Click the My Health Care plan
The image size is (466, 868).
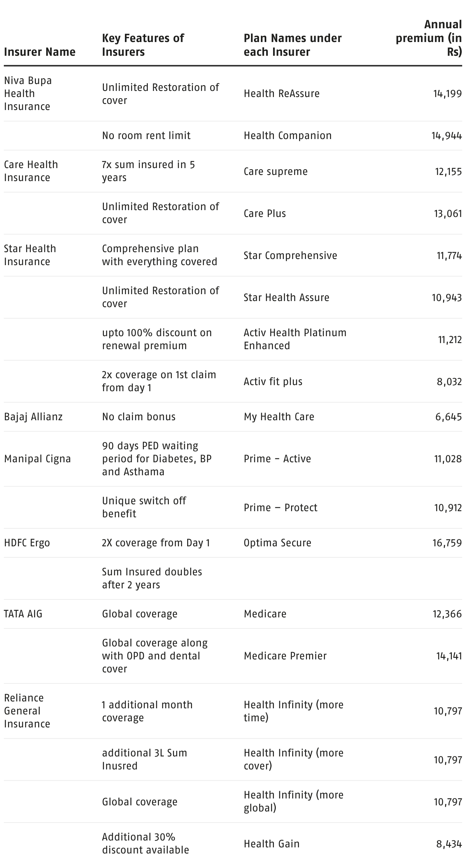(279, 417)
